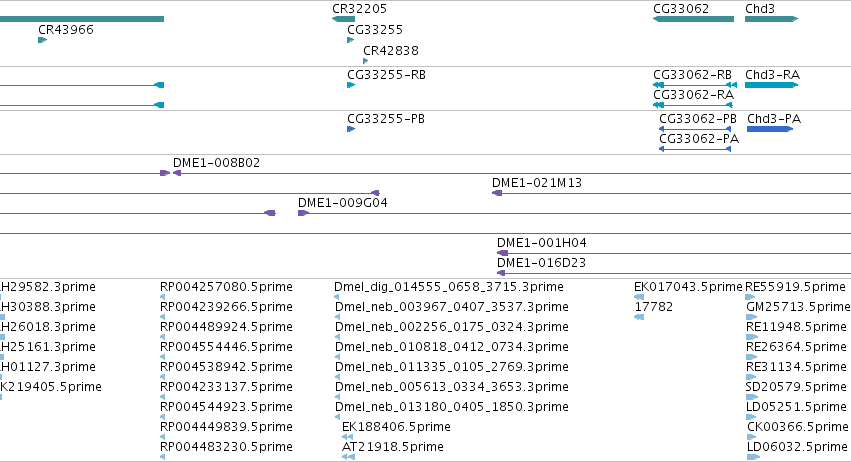Select the Dmel_dig_014555_0658_3715.3prime label
This screenshot has width=851, height=462.
[x=449, y=287]
